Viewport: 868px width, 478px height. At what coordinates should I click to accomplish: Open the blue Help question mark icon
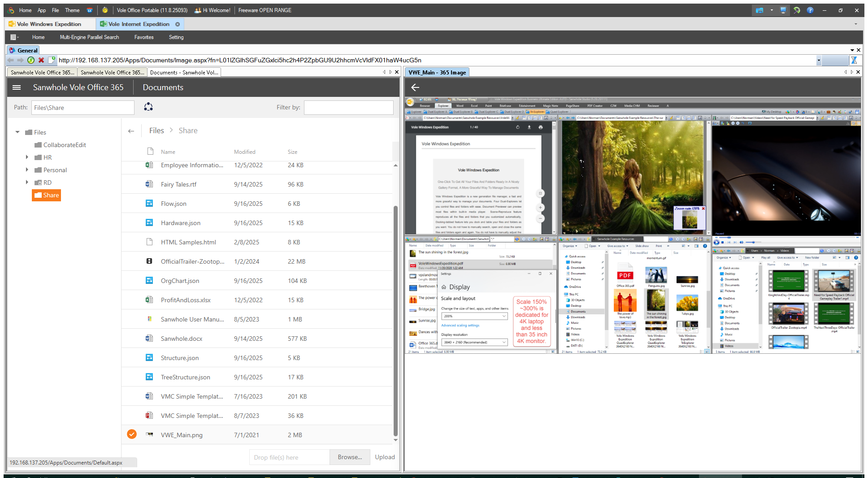pyautogui.click(x=810, y=10)
